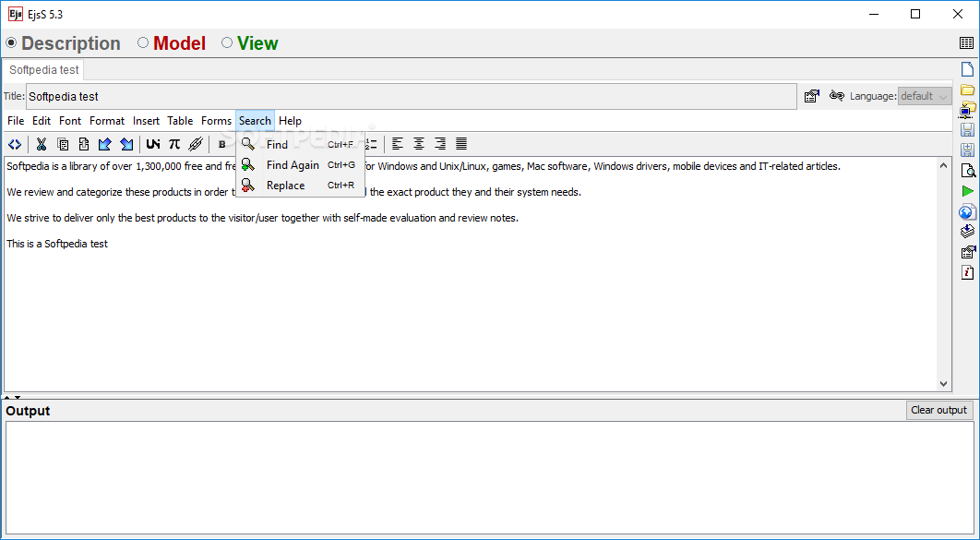Click the Save floppy disk icon

(967, 130)
